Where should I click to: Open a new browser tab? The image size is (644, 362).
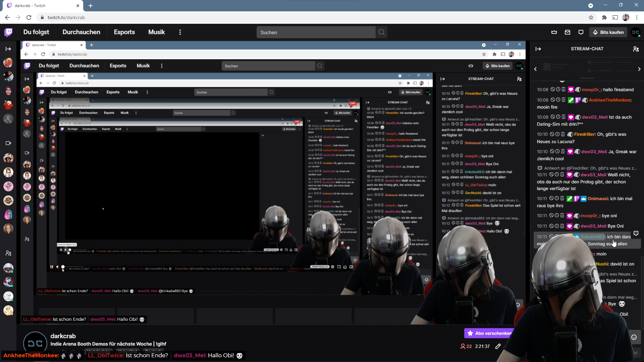click(91, 6)
